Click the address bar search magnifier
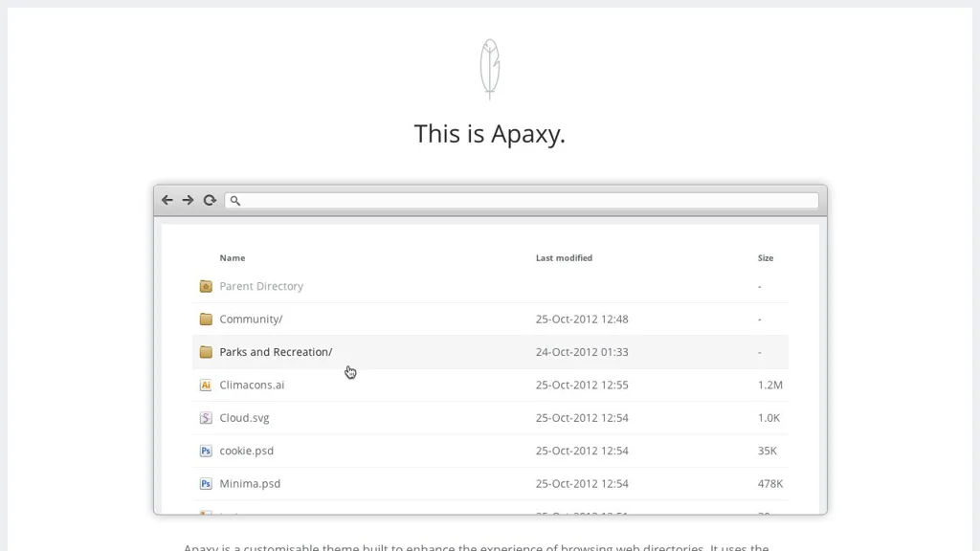Screen dimensions: 980x551 (234, 201)
